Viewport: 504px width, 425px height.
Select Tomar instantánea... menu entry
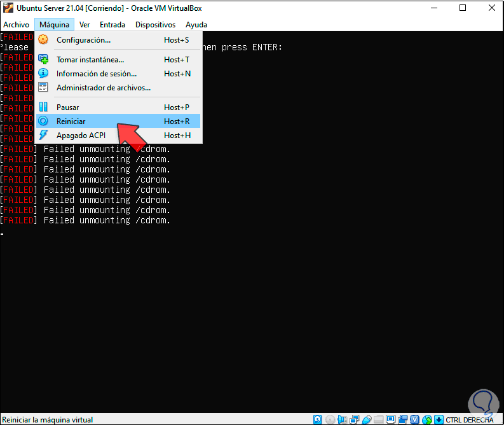click(118, 60)
